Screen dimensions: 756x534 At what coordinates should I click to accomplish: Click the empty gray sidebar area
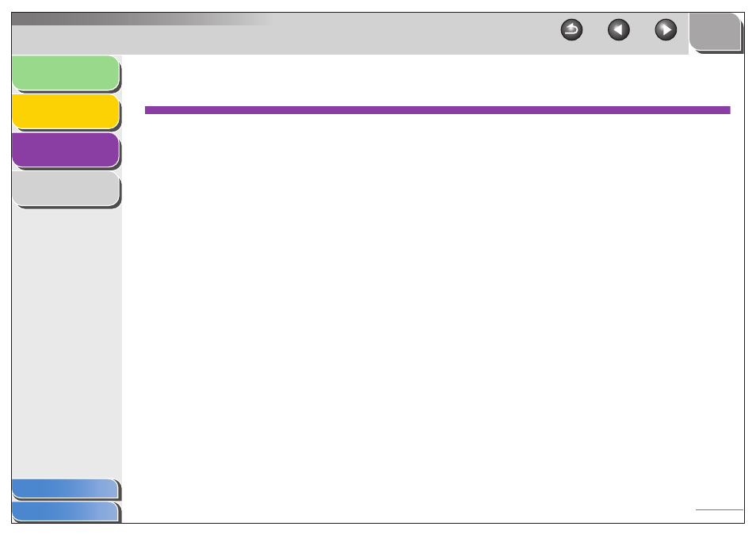pyautogui.click(x=67, y=342)
